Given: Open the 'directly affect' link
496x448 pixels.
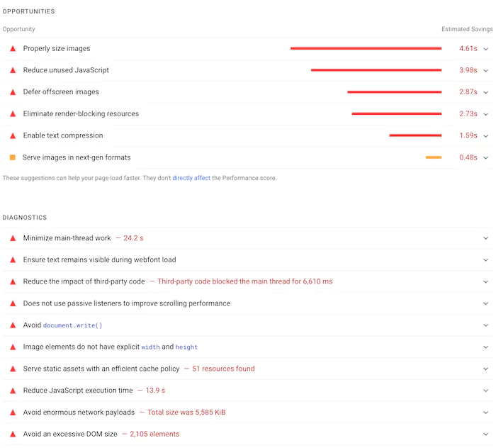Looking at the screenshot, I should (191, 178).
